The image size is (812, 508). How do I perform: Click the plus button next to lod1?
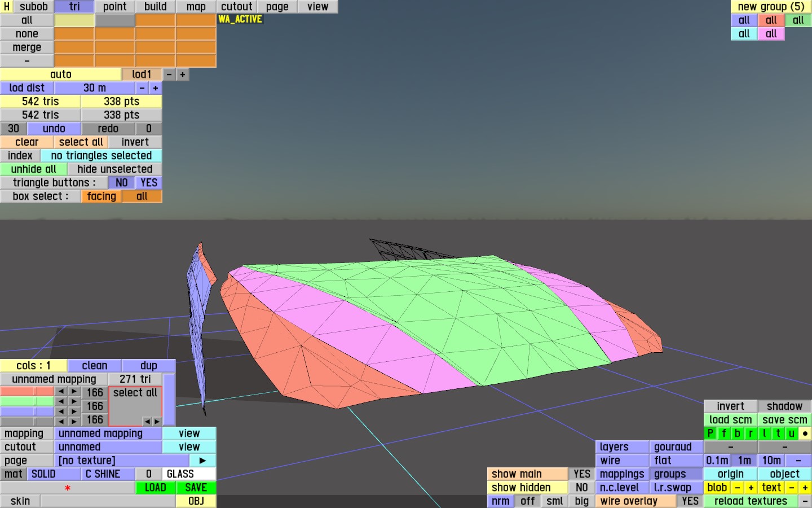pyautogui.click(x=183, y=75)
